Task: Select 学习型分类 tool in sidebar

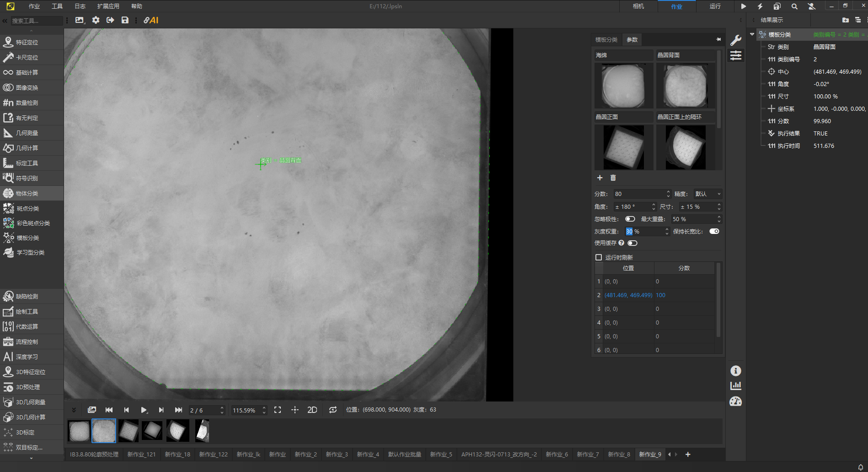Action: pyautogui.click(x=32, y=253)
